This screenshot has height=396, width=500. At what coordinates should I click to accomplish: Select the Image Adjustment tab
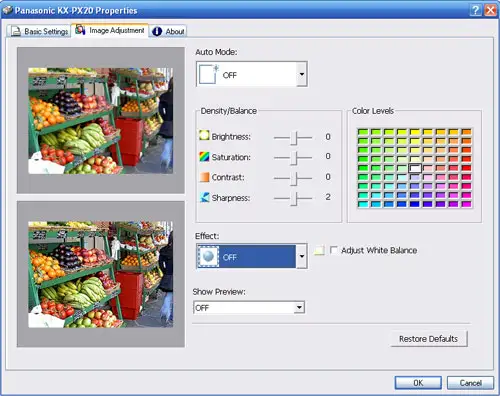[110, 30]
